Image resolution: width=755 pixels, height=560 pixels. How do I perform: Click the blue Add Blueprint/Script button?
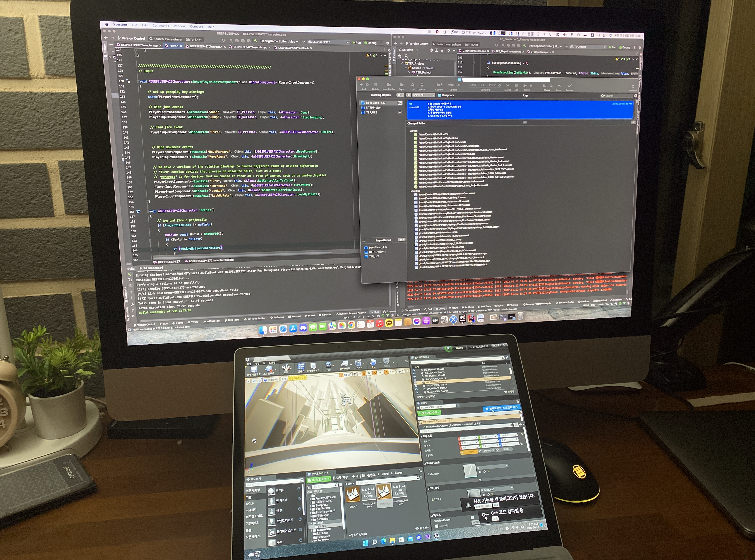[501, 408]
